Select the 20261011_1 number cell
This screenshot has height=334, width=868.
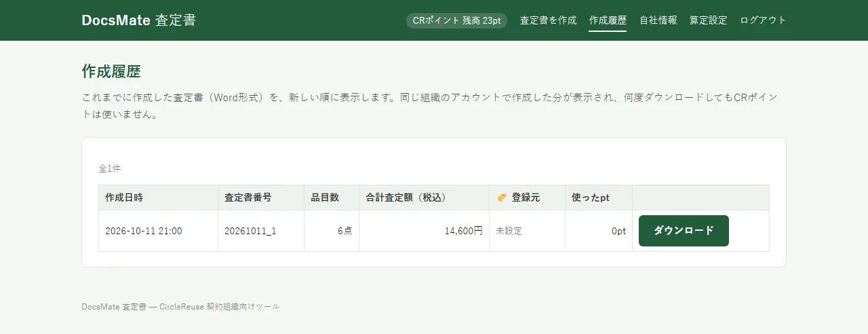261,231
